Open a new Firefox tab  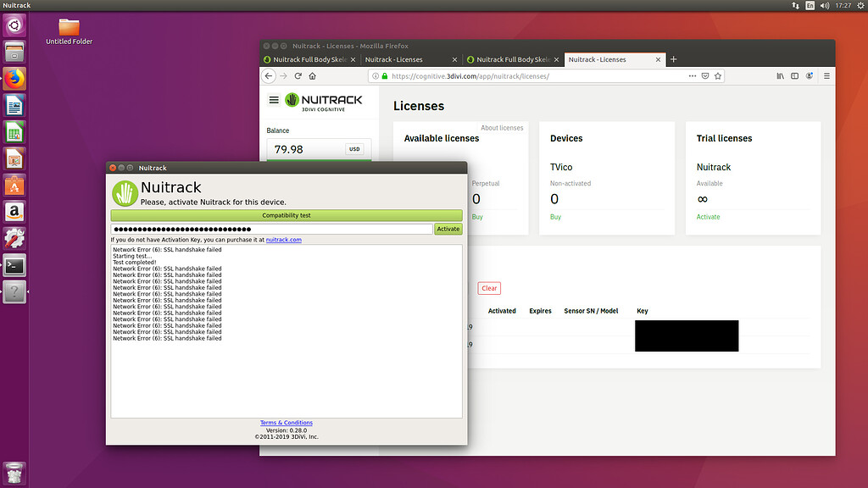point(673,59)
